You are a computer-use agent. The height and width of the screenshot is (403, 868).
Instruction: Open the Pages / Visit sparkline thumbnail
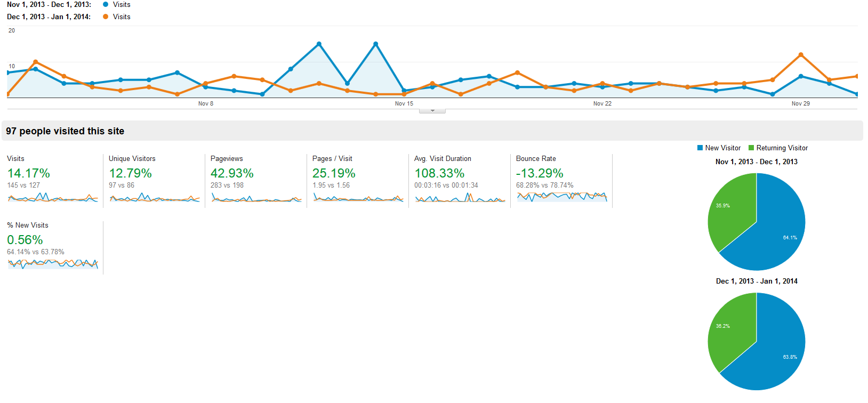coord(358,197)
